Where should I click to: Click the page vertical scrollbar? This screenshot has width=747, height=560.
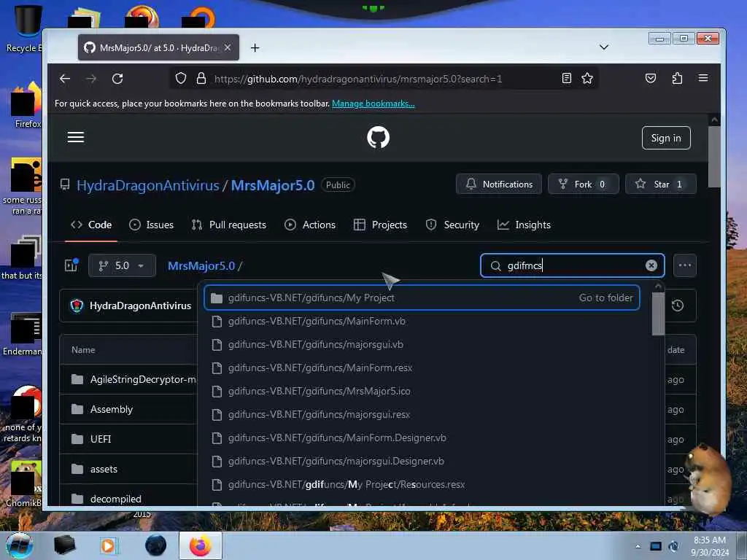point(713,157)
